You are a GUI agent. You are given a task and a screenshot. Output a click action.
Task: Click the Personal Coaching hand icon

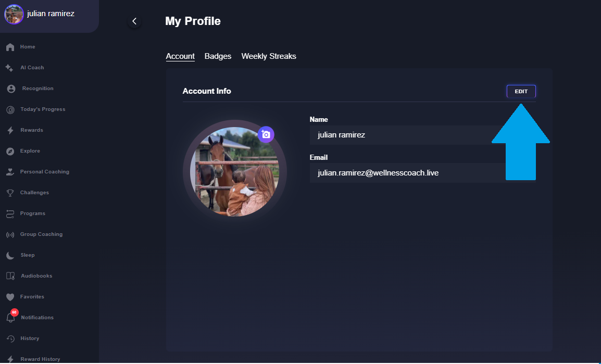[10, 172]
